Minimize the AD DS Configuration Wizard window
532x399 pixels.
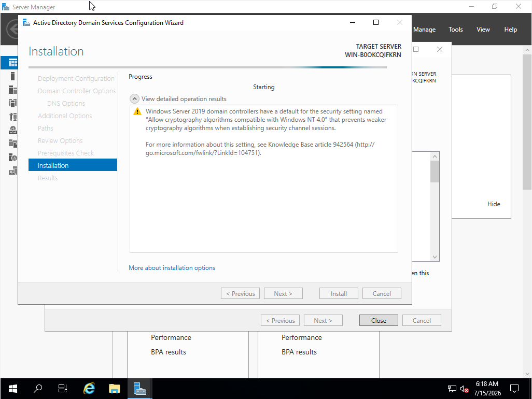click(x=353, y=22)
